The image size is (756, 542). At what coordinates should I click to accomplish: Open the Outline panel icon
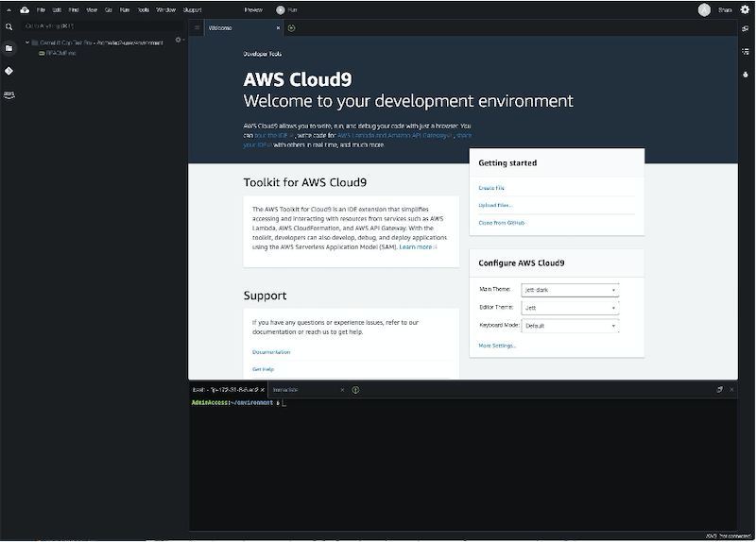pyautogui.click(x=746, y=51)
